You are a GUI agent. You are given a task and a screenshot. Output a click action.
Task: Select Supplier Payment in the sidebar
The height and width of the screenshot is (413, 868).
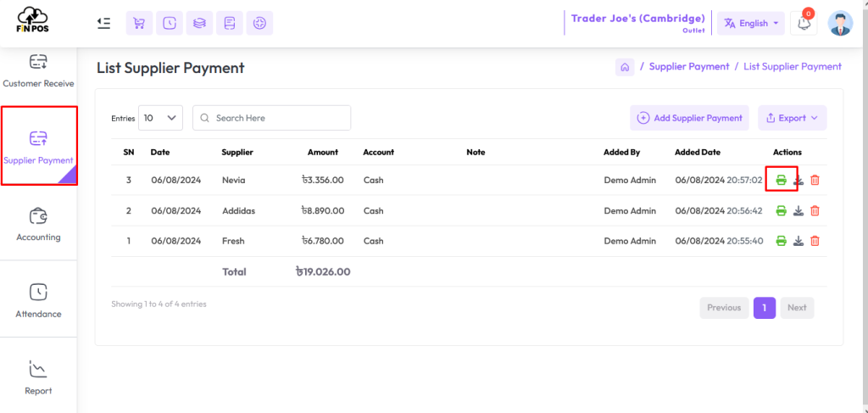(38, 146)
